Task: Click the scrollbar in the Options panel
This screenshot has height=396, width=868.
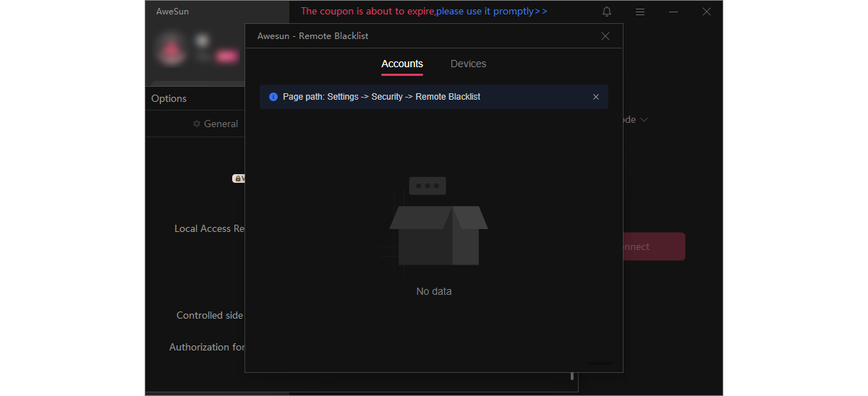Action: tap(572, 376)
